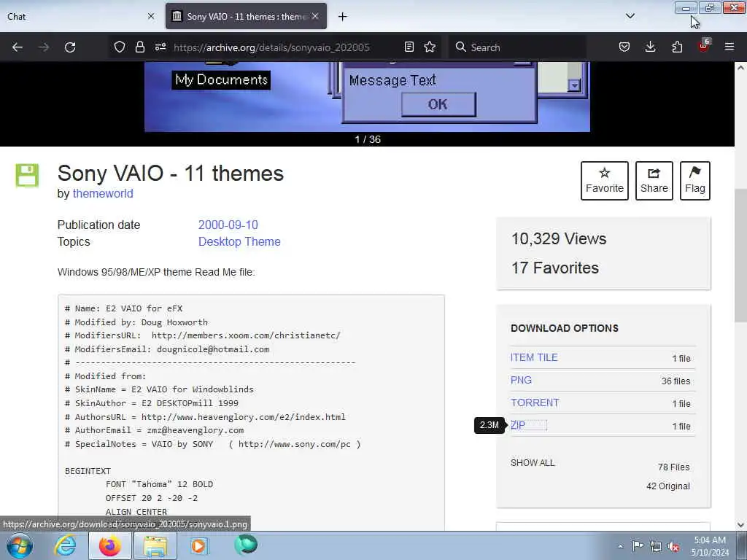Open File Explorer from taskbar
The height and width of the screenshot is (560, 747).
pos(155,545)
